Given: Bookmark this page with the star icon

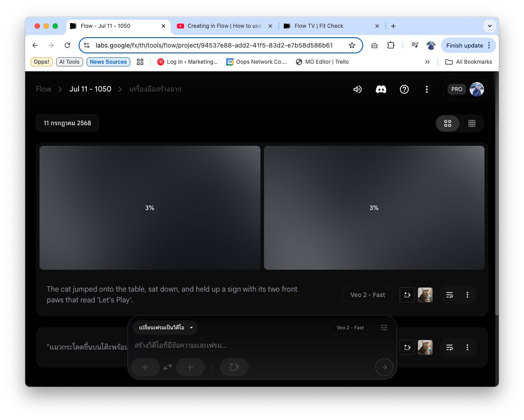Looking at the screenshot, I should pos(352,45).
